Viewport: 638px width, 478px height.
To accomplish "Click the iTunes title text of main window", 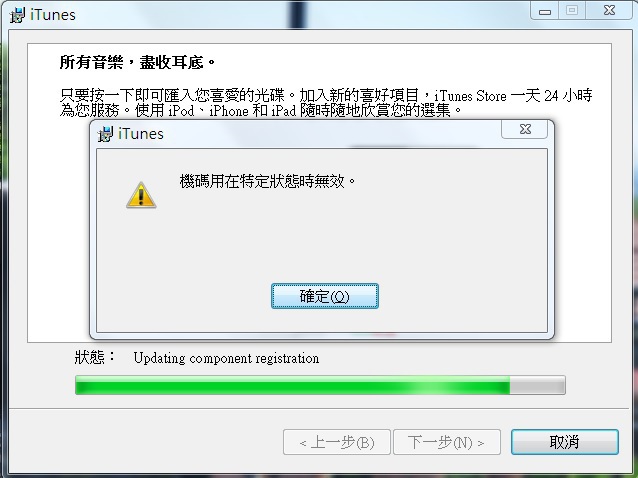I will 53,15.
